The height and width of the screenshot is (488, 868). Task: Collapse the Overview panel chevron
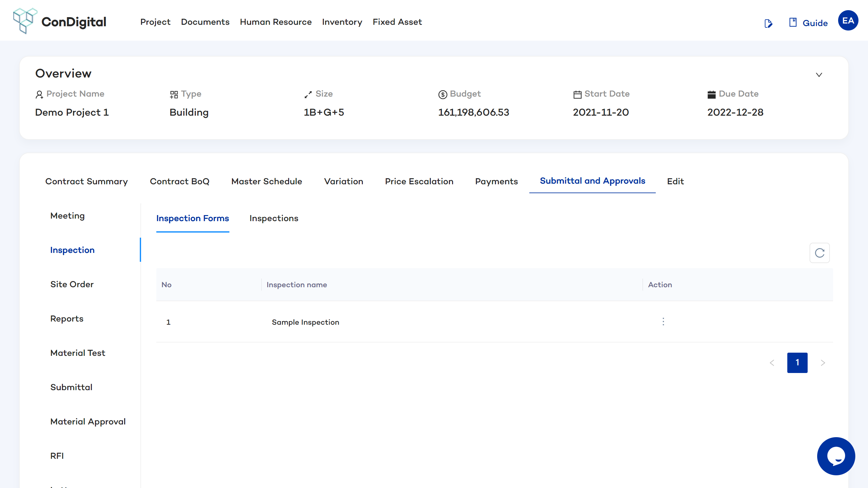click(x=819, y=75)
